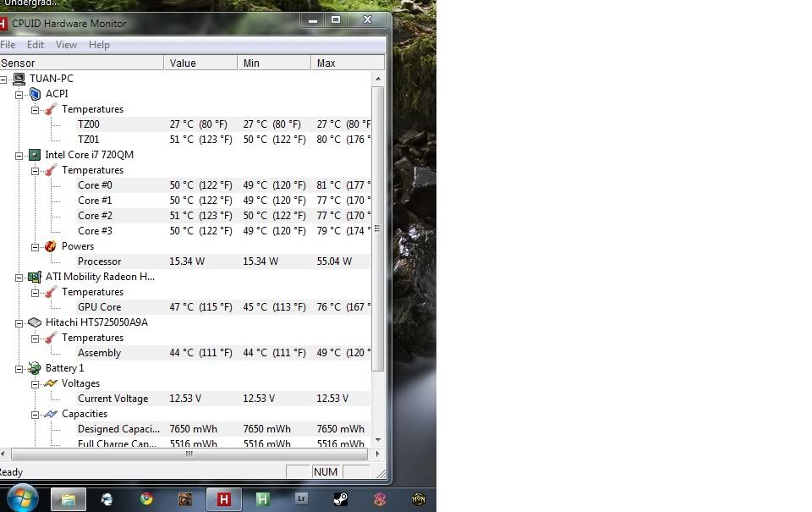Click the Battery 1 icon

35,368
